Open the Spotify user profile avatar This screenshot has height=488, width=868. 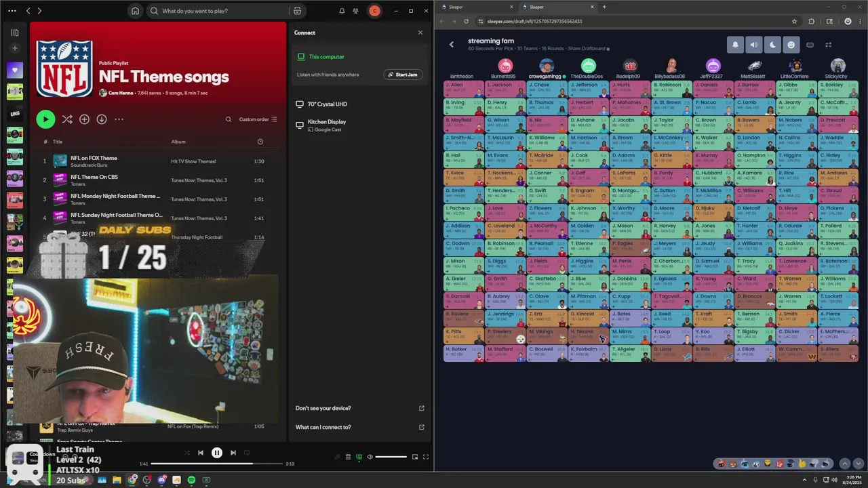[374, 11]
